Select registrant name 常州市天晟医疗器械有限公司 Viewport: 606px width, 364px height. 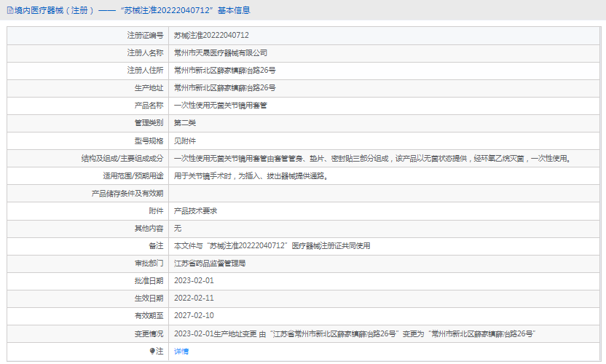click(x=220, y=53)
